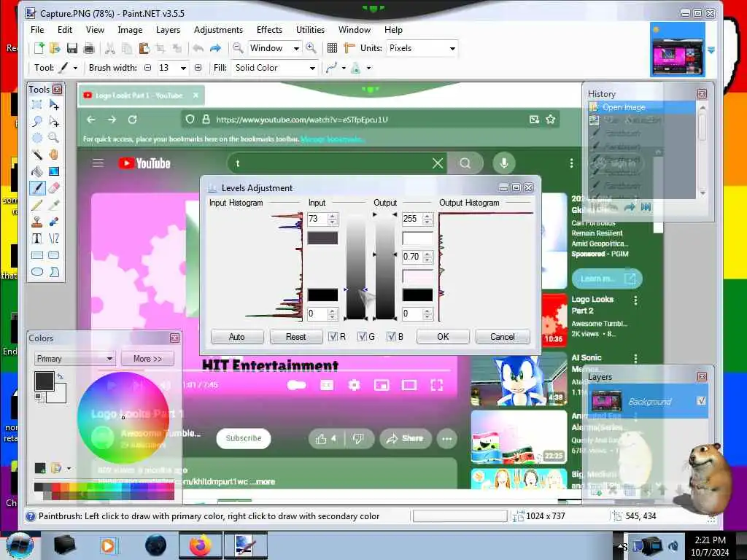
Task: Toggle the B channel checkbox
Action: [391, 337]
